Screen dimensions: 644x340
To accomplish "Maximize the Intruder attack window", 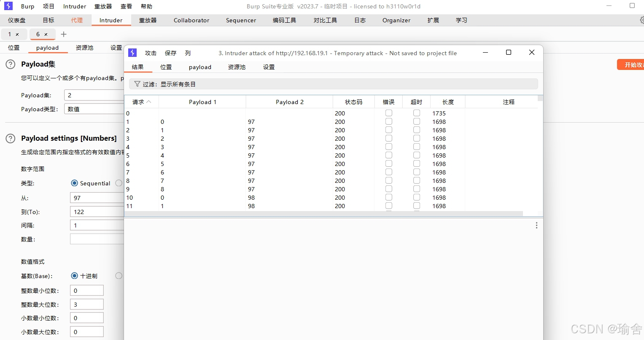I will [x=509, y=52].
